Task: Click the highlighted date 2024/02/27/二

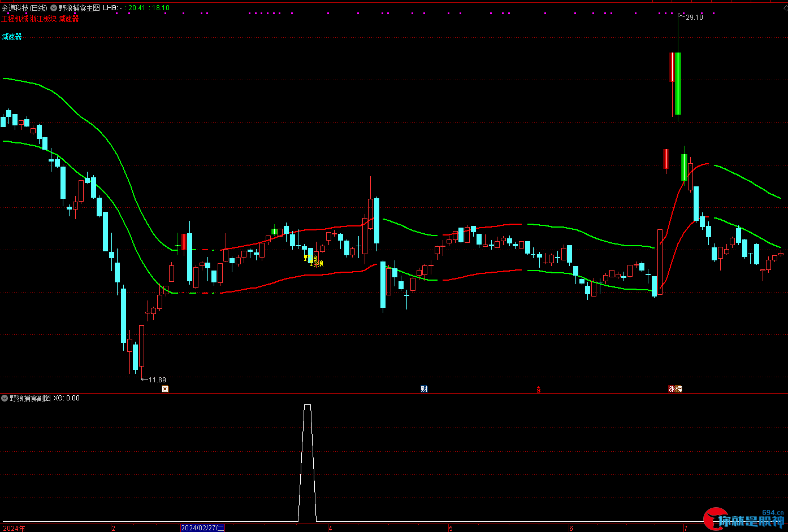Action: click(202, 528)
